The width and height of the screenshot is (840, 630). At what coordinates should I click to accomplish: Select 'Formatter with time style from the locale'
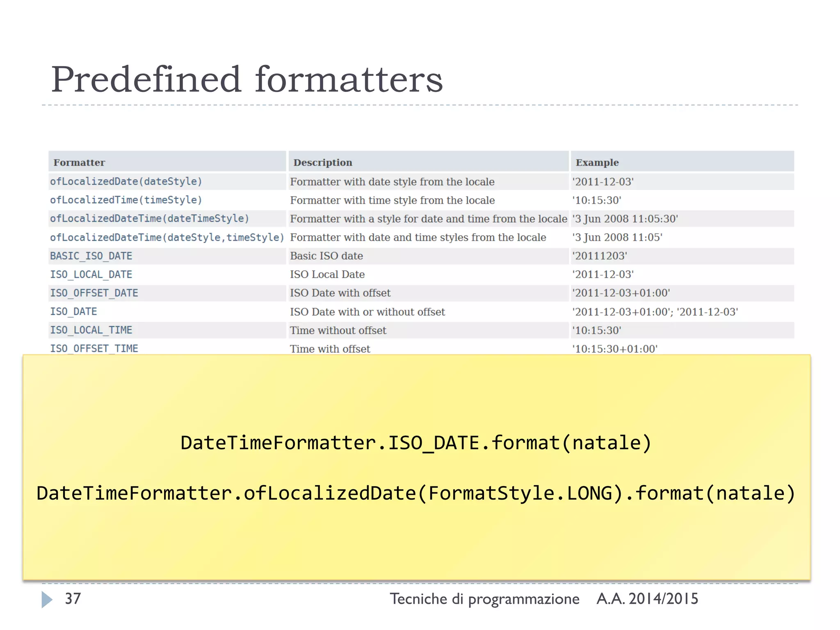tap(392, 200)
